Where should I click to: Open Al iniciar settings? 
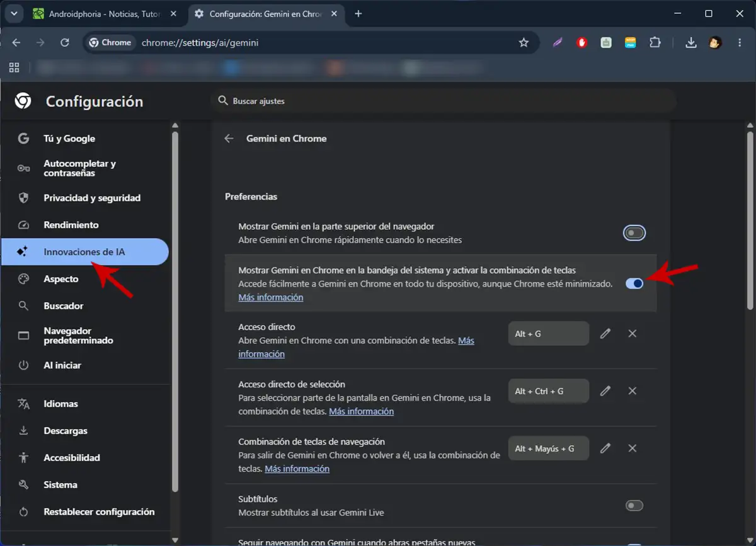coord(84,365)
